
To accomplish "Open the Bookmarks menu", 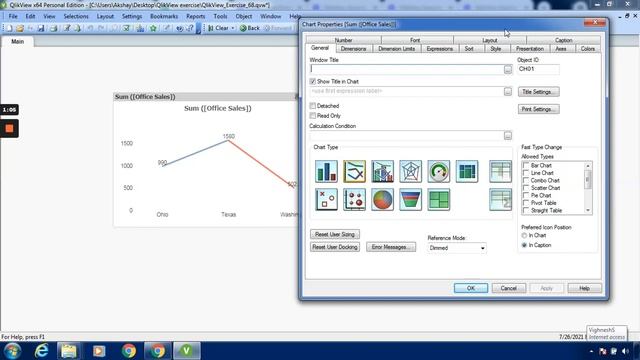I will click(x=164, y=16).
